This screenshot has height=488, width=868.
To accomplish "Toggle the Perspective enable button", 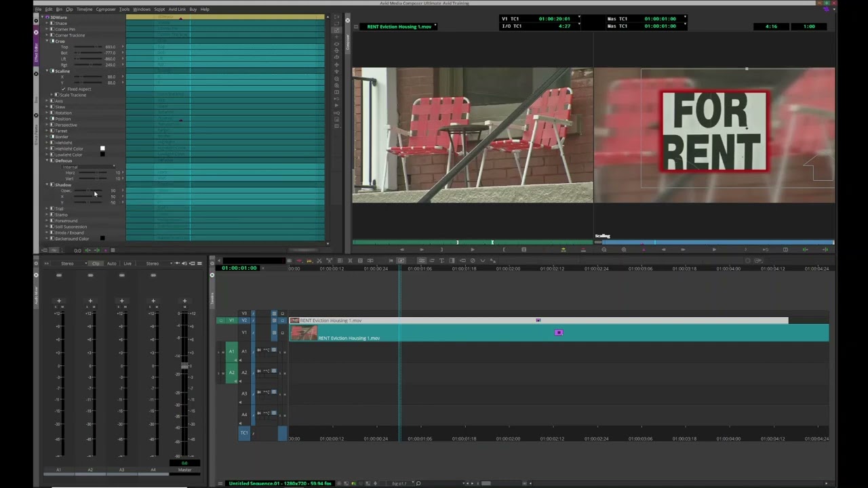I will tap(52, 125).
